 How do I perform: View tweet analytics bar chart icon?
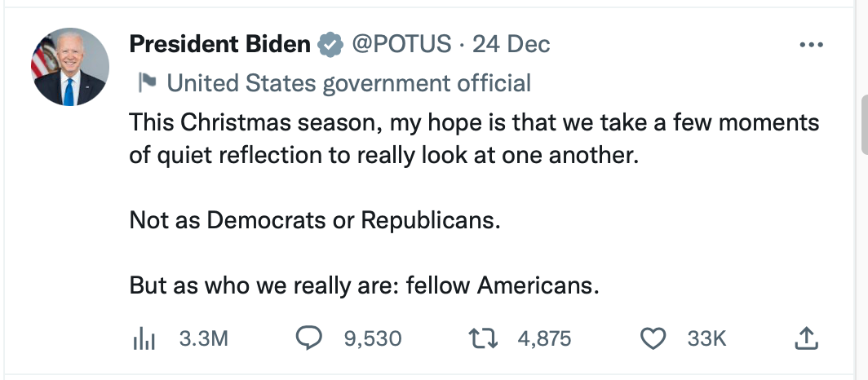point(143,338)
